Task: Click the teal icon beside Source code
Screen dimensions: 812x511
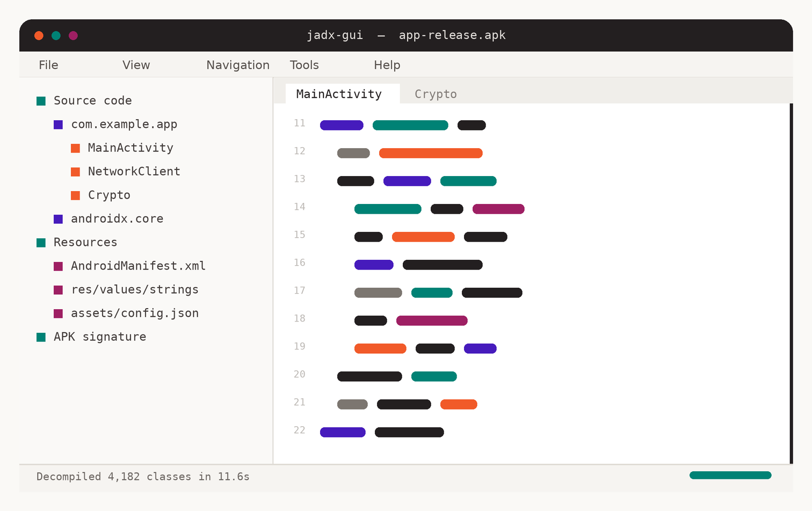Action: (41, 101)
